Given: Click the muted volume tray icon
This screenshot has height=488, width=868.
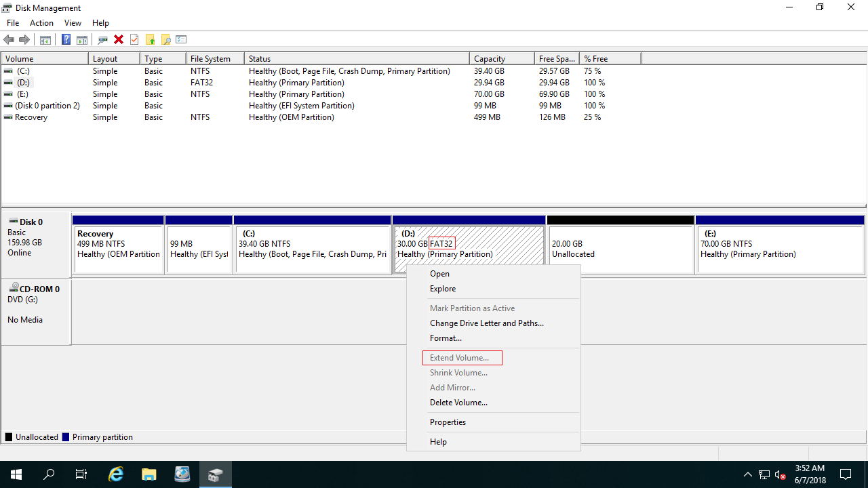Looking at the screenshot, I should [x=781, y=474].
